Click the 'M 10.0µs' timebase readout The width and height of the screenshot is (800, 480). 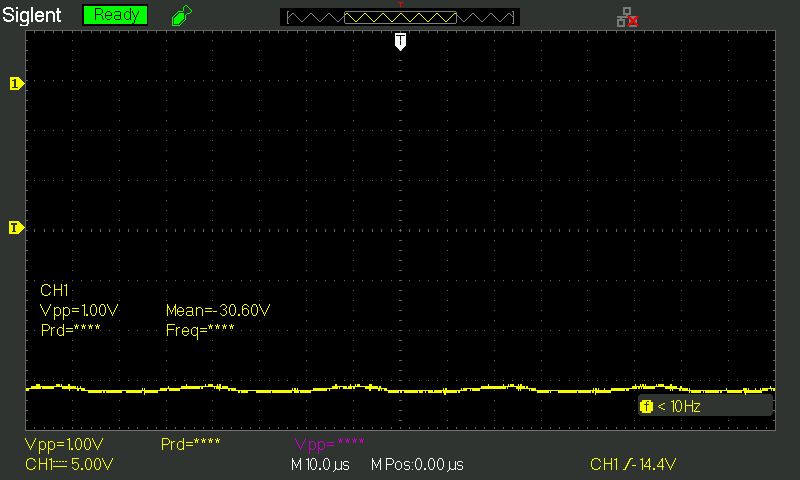320,465
